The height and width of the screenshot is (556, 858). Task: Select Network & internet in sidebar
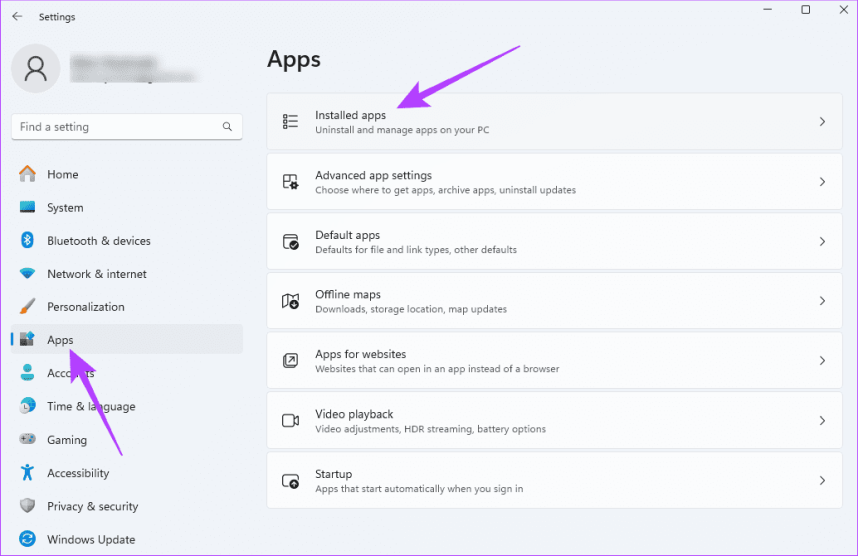pos(96,274)
